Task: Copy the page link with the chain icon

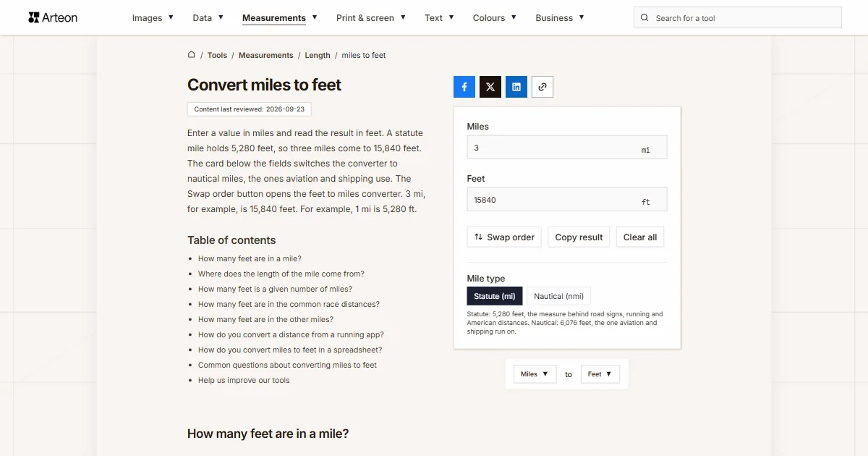Action: pos(542,87)
